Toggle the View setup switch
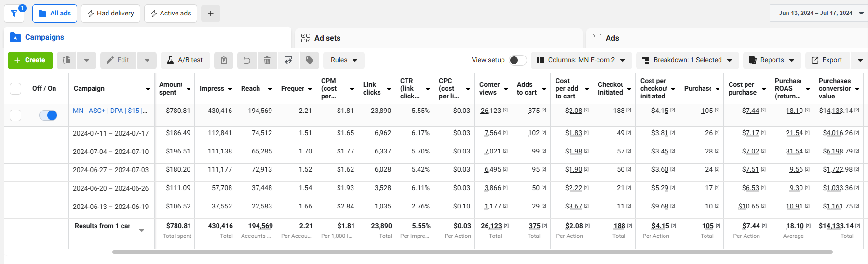868x264 pixels. [x=517, y=60]
